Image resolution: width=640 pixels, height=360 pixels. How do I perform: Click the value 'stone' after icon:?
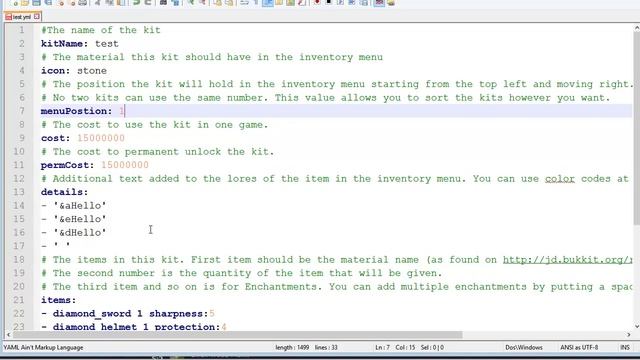point(92,71)
